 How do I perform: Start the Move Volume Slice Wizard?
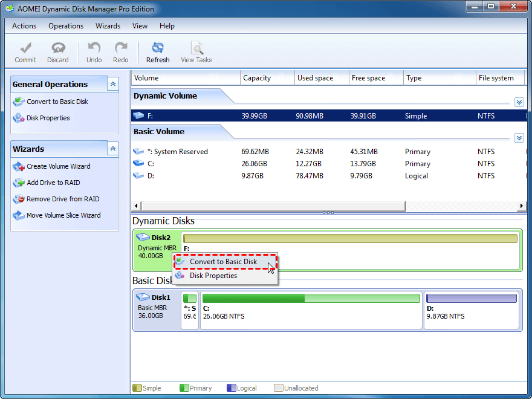point(63,215)
